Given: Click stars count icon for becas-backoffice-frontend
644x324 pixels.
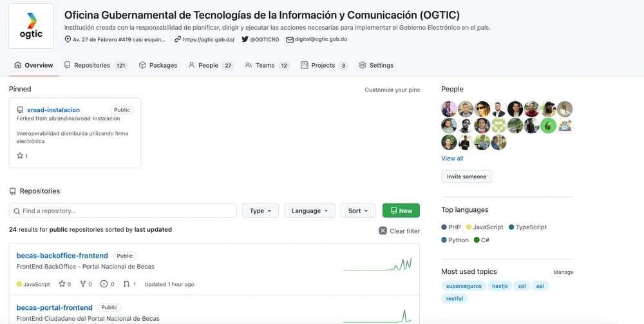Looking at the screenshot, I should (62, 284).
